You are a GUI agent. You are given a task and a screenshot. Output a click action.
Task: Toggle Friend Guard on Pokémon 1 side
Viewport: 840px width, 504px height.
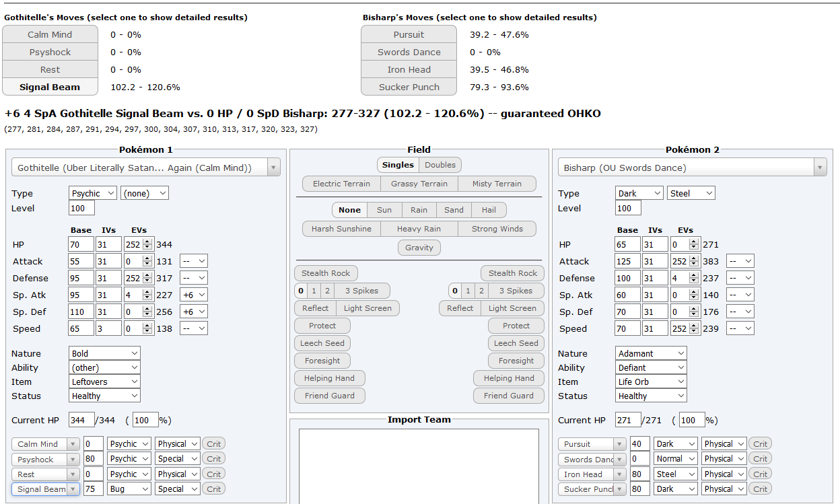(330, 396)
